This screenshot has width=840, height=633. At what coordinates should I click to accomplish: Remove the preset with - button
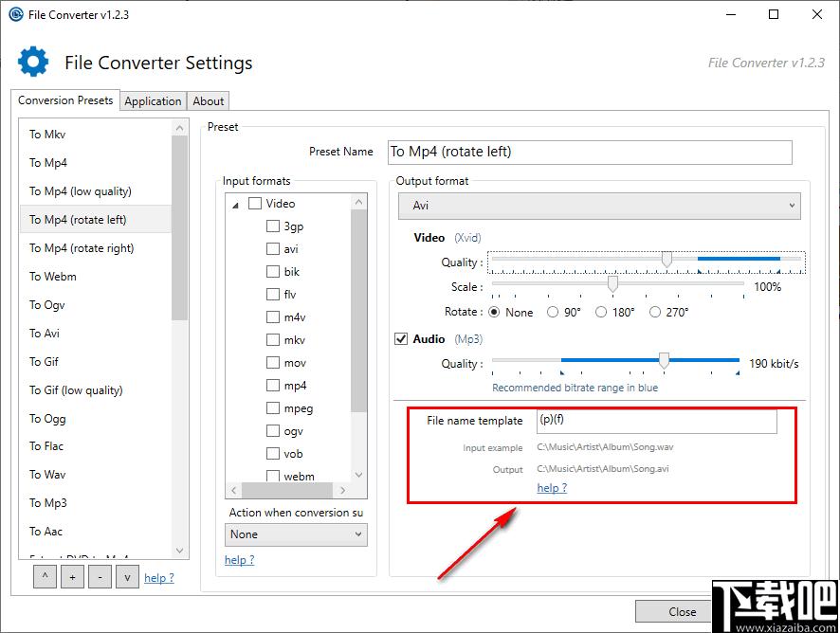click(100, 577)
